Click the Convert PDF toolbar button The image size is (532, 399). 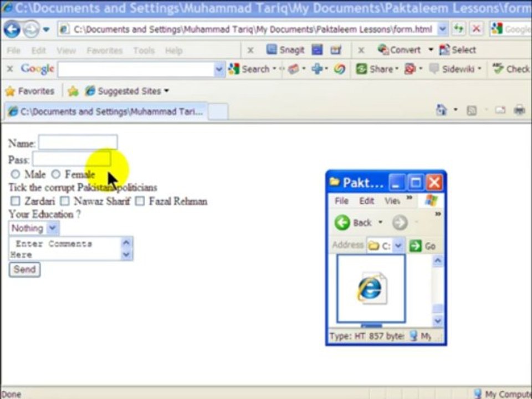400,50
